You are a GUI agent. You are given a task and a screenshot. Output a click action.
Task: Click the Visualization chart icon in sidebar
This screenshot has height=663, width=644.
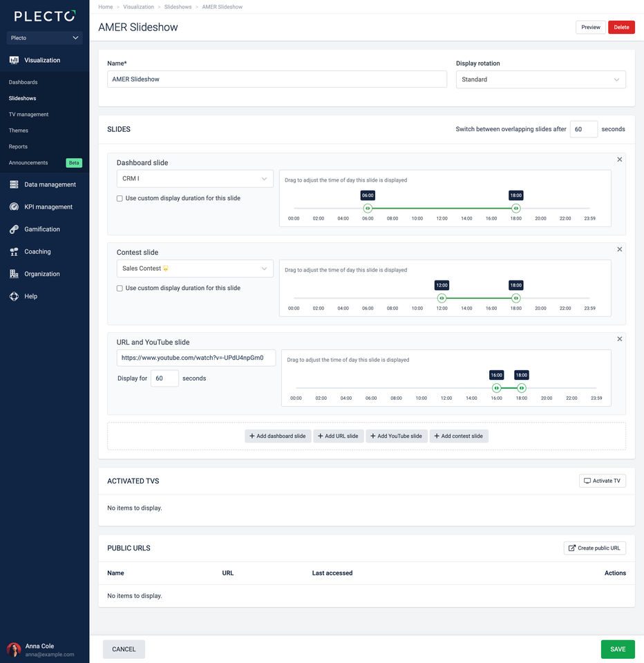click(14, 60)
